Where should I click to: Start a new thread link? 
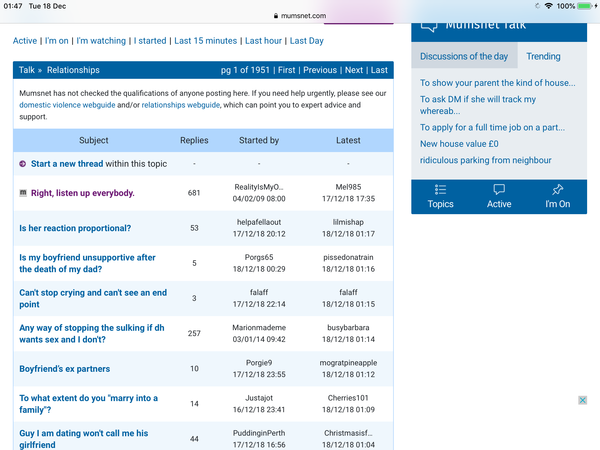pyautogui.click(x=67, y=164)
